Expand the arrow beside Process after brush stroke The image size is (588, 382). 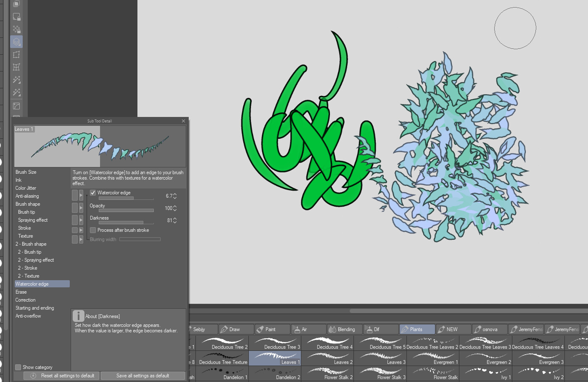coord(81,230)
